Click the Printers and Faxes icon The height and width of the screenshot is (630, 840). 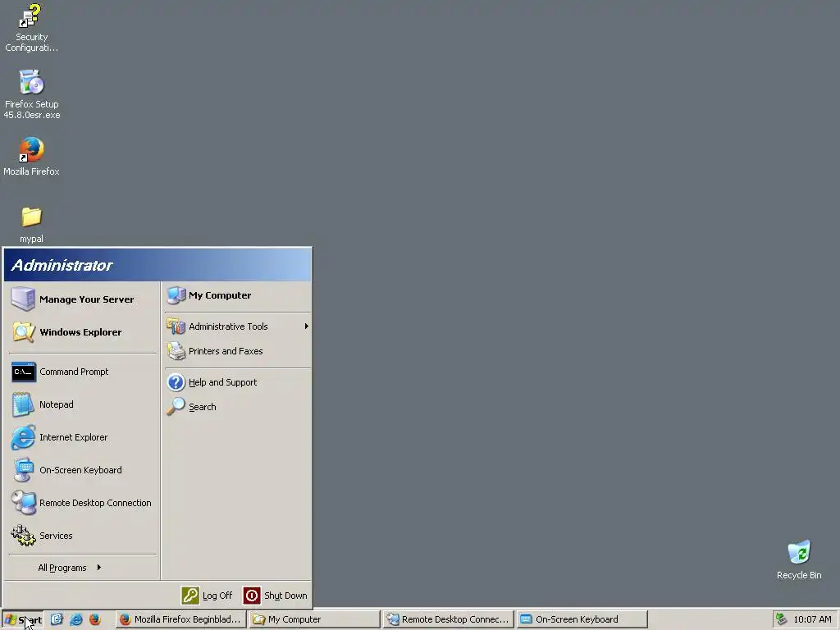[x=176, y=351]
